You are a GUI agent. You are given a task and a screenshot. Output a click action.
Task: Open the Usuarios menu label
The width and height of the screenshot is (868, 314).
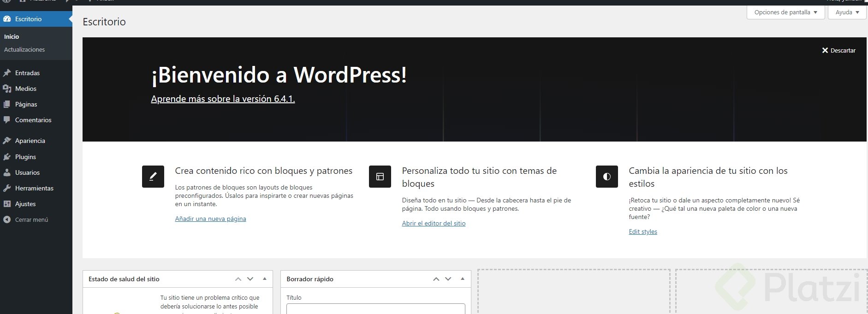[x=27, y=172]
